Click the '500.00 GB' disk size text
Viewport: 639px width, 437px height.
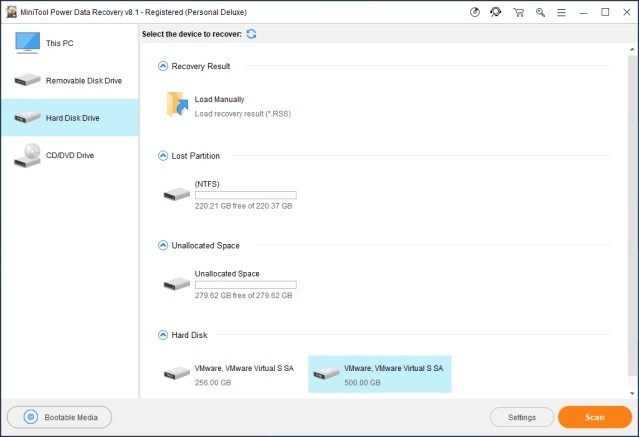[362, 383]
